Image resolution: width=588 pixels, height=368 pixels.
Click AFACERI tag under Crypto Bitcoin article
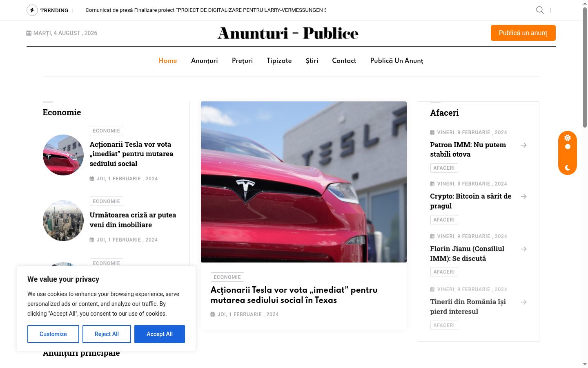click(444, 220)
